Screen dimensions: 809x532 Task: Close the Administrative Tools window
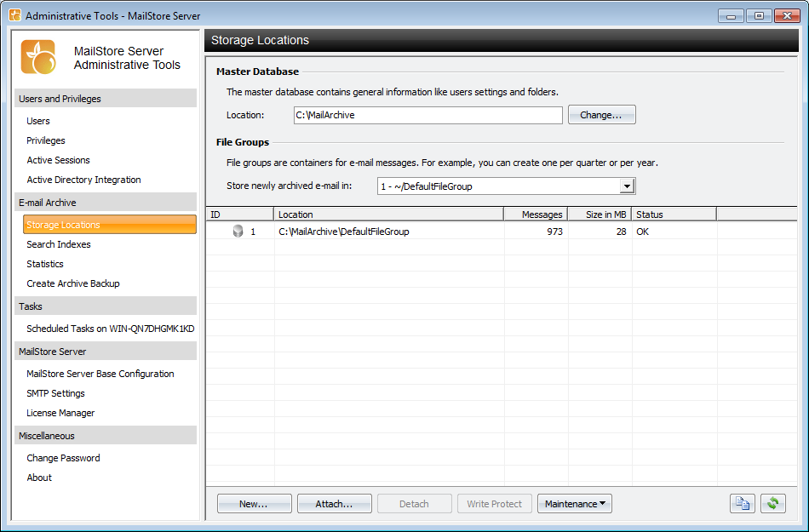pyautogui.click(x=788, y=16)
